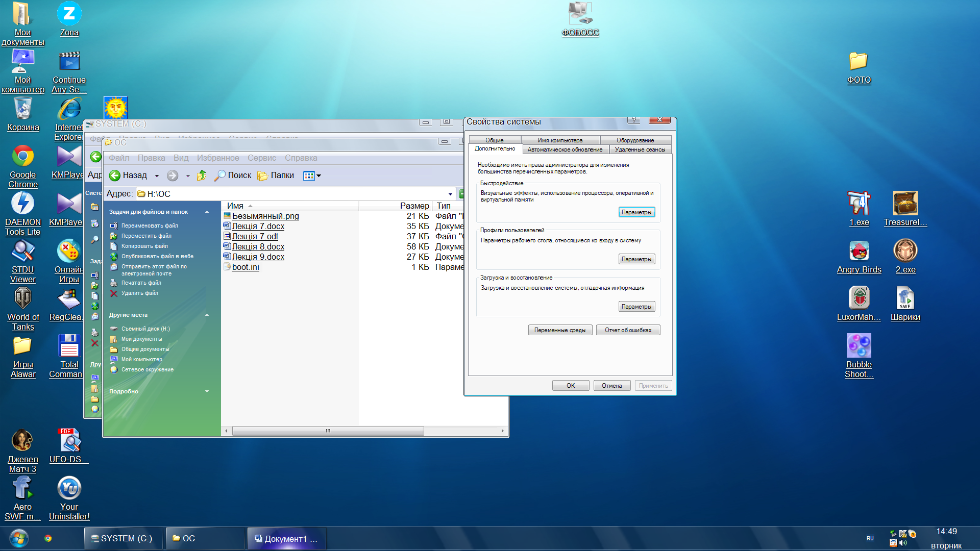Go up one folder level in ОС window
Image resolution: width=980 pixels, height=551 pixels.
tap(202, 176)
